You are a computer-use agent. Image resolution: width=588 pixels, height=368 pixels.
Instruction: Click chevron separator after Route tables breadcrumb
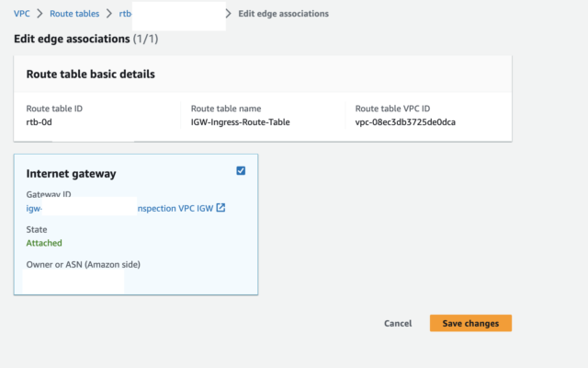[x=109, y=14]
